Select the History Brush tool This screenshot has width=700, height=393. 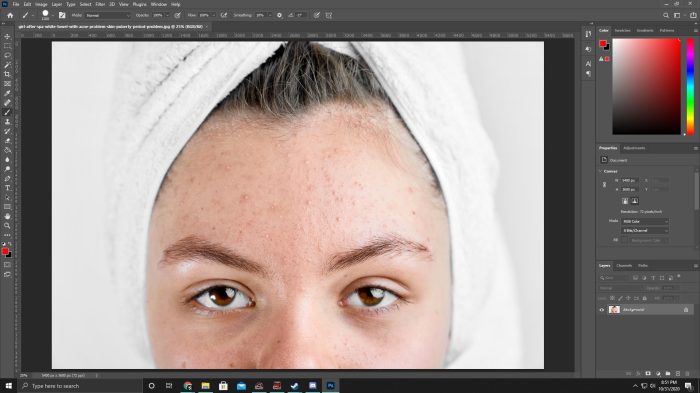coord(7,131)
